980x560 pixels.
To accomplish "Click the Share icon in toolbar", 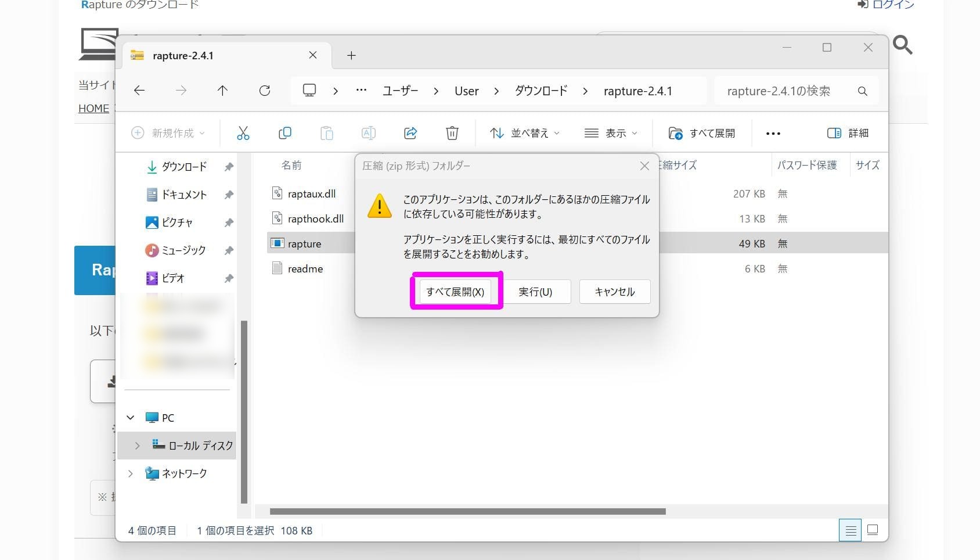I will [410, 133].
